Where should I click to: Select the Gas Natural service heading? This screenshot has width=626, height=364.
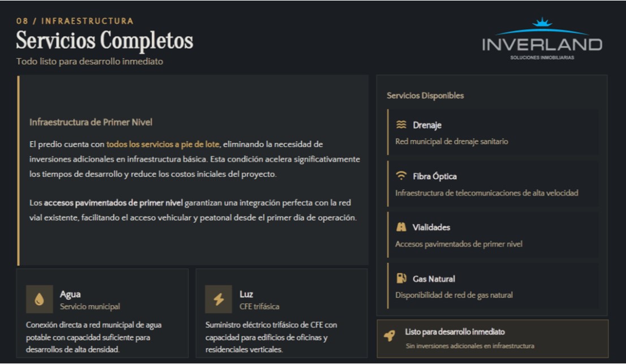click(434, 279)
